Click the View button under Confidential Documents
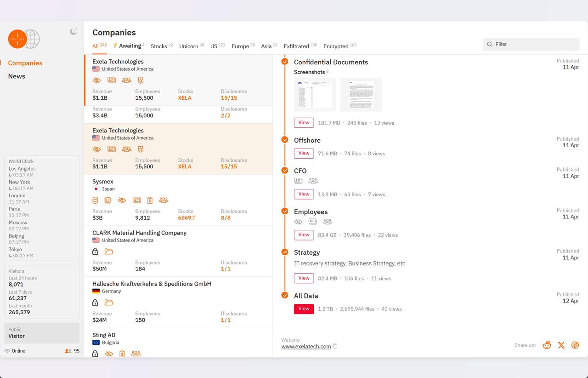 [x=304, y=123]
